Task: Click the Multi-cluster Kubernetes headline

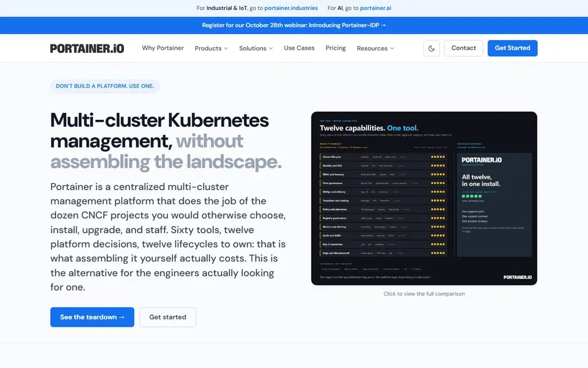Action: (x=166, y=141)
